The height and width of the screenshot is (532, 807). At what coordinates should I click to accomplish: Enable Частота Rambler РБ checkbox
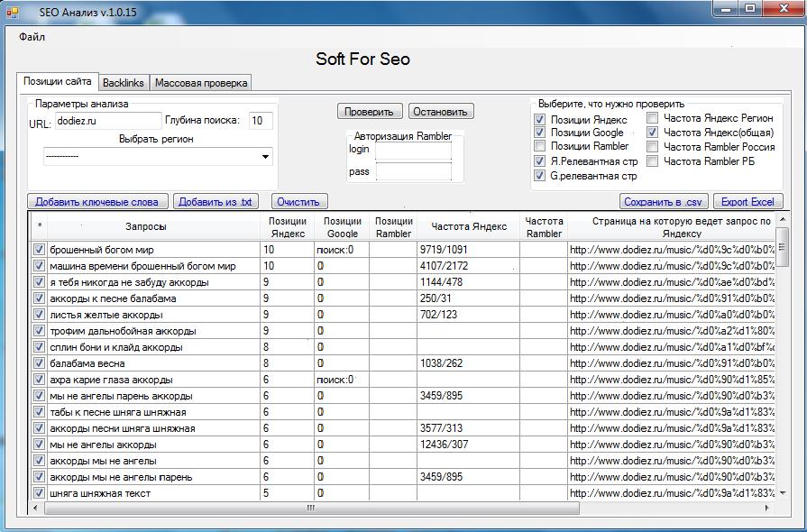pos(652,161)
